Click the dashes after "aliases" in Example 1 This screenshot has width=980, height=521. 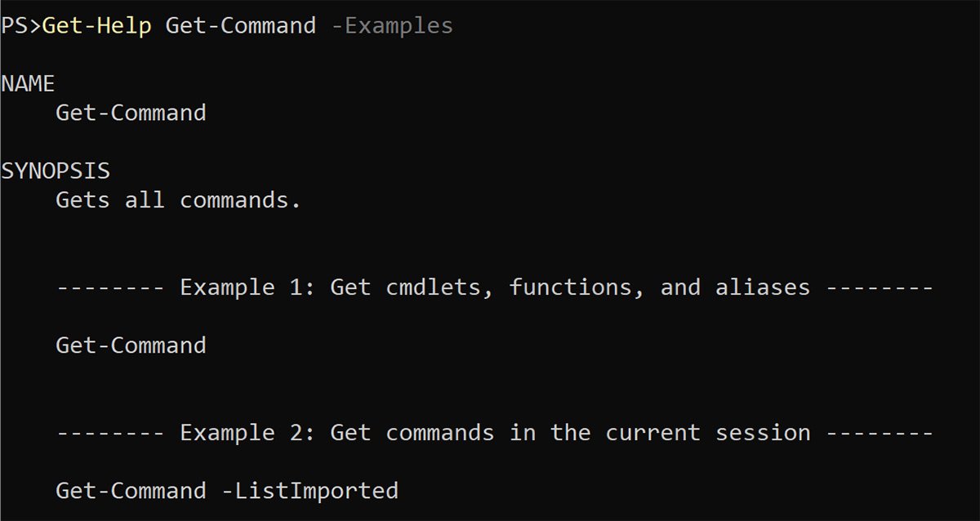(879, 287)
